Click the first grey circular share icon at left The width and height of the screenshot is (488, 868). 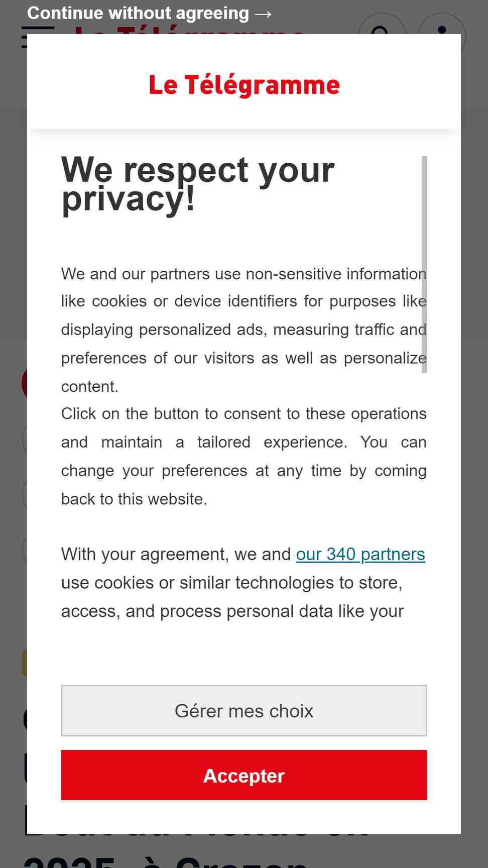(24, 439)
